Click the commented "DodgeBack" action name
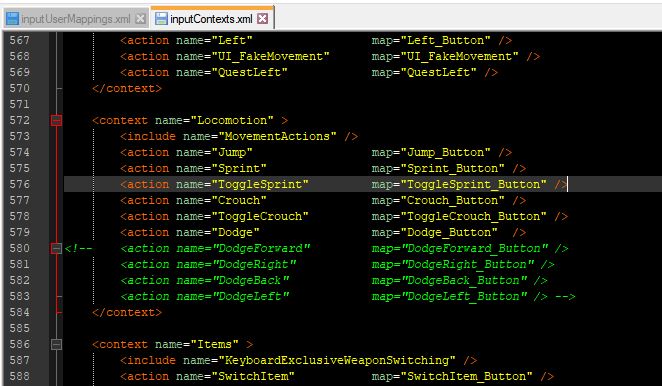This screenshot has width=662, height=386. click(251, 280)
